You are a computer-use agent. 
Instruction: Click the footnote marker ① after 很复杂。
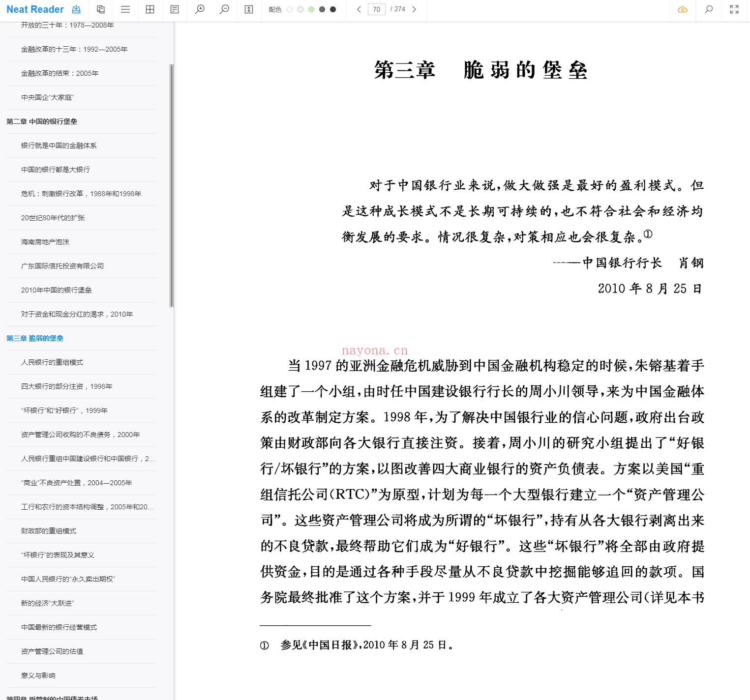648,234
